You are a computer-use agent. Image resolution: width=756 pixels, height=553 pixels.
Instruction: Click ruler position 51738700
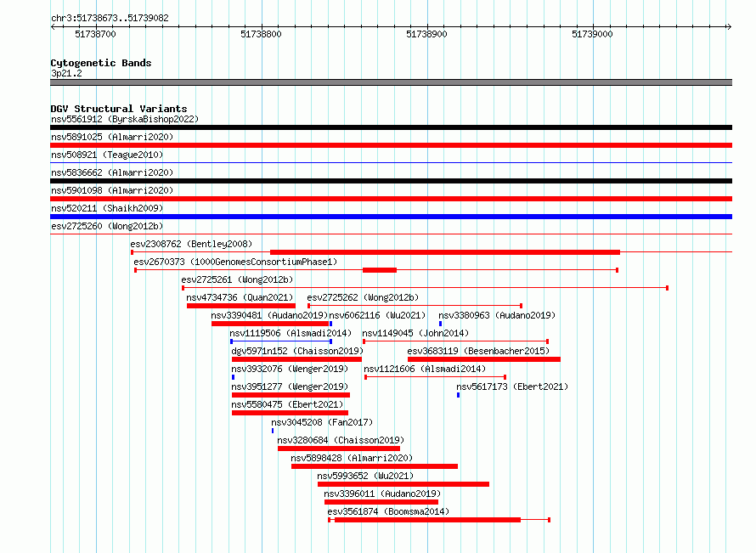pos(95,34)
